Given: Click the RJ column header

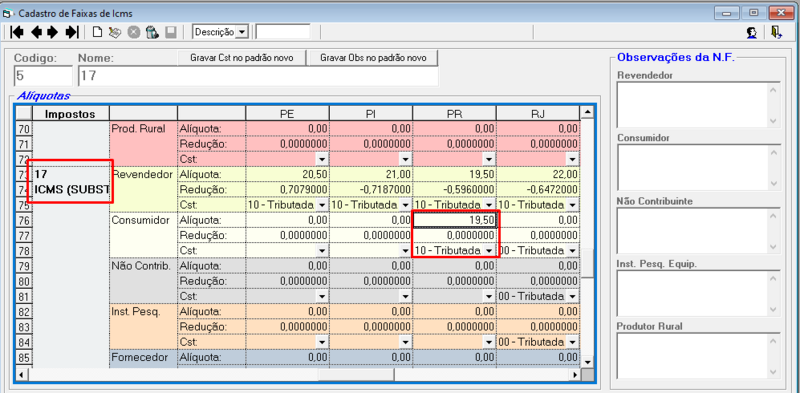Looking at the screenshot, I should coord(538,114).
